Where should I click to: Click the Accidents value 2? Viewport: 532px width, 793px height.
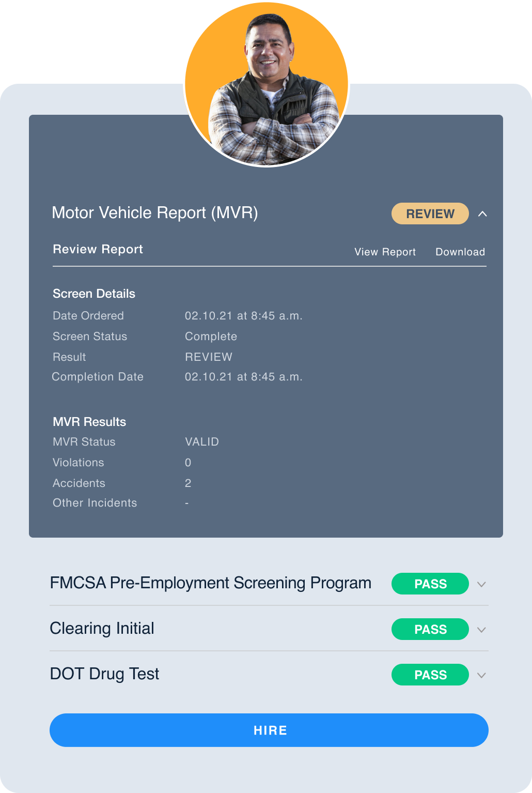(188, 483)
